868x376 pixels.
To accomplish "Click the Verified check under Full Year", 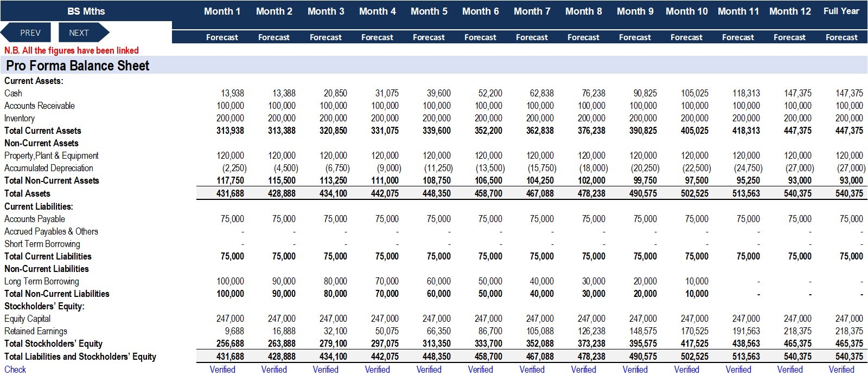I will [841, 369].
